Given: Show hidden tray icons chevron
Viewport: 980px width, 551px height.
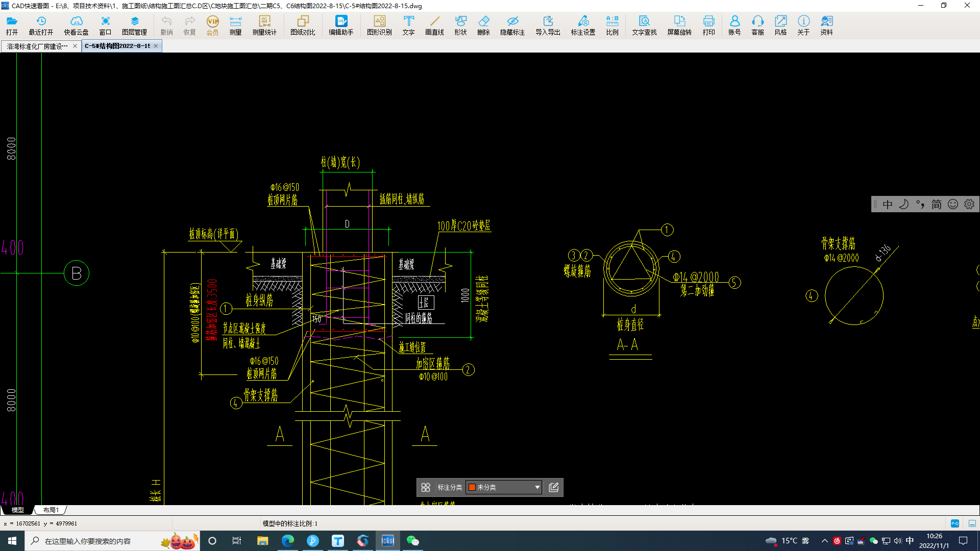Looking at the screenshot, I should coord(824,541).
